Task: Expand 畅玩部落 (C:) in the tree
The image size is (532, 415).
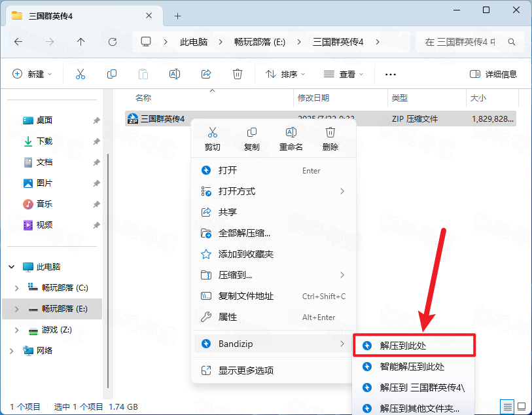Action: pyautogui.click(x=16, y=288)
